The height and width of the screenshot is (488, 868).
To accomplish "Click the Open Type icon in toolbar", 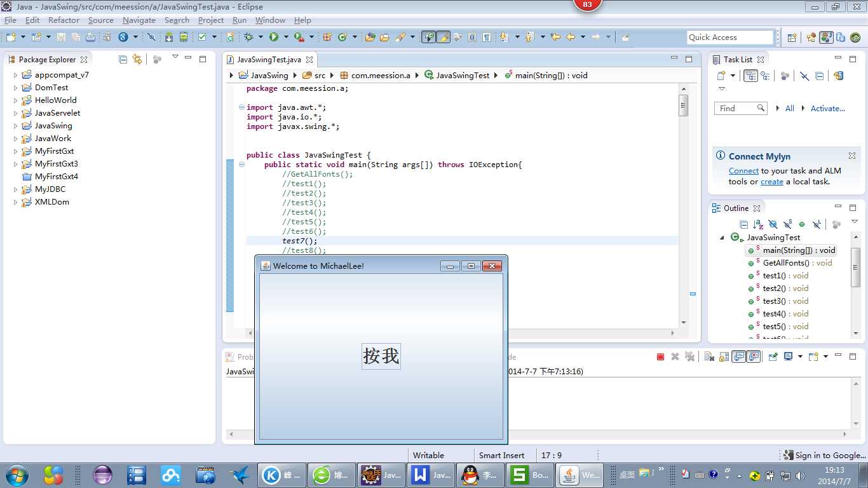I will pyautogui.click(x=370, y=37).
